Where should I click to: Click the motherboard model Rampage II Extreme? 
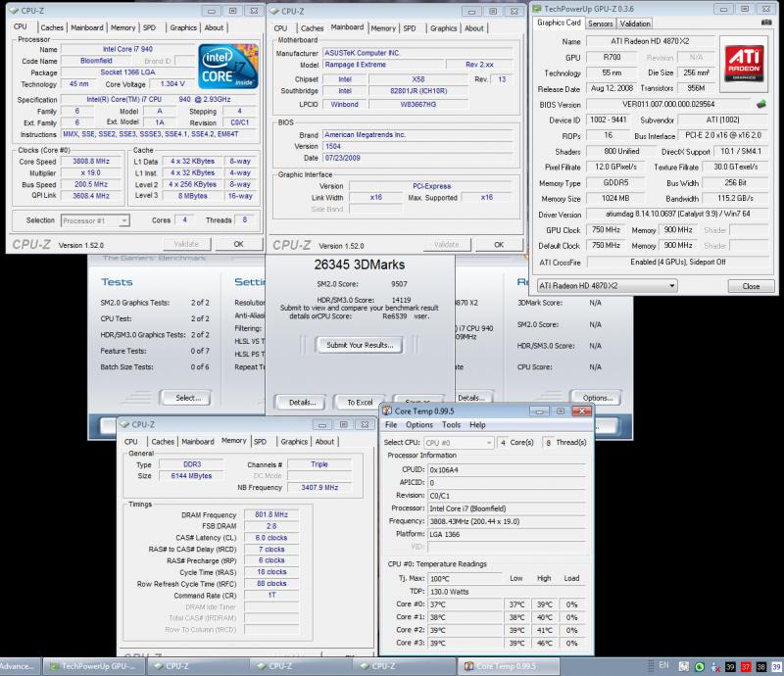[x=383, y=65]
